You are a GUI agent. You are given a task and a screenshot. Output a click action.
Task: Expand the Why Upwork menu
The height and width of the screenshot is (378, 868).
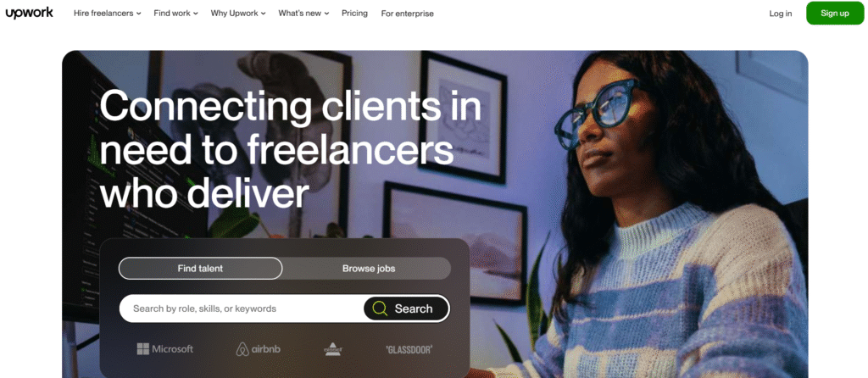238,14
